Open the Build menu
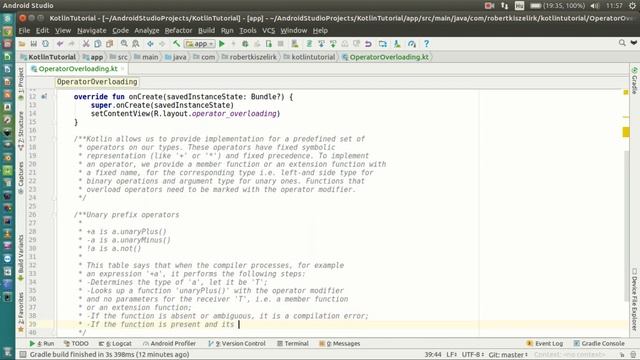This screenshot has width=640, height=360. (x=206, y=31)
